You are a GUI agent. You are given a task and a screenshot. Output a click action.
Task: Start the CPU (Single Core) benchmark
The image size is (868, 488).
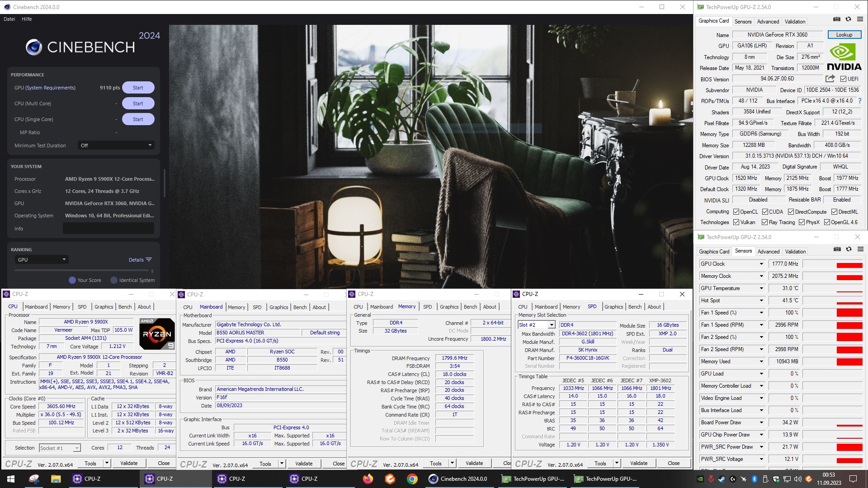pos(138,119)
